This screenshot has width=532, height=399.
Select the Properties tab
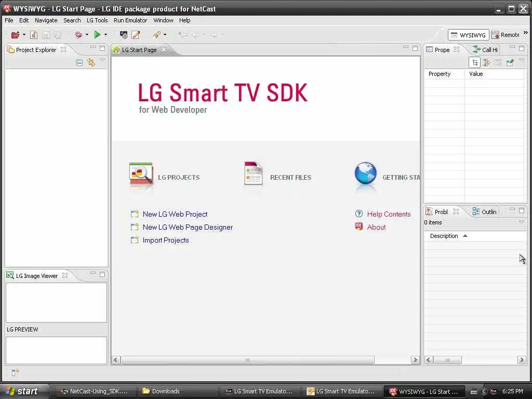click(438, 50)
